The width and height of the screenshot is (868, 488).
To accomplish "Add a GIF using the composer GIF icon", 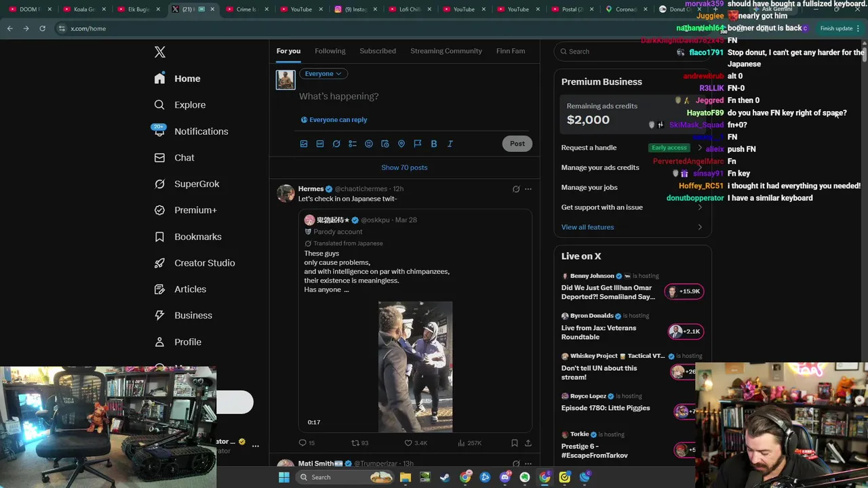I will click(x=320, y=144).
